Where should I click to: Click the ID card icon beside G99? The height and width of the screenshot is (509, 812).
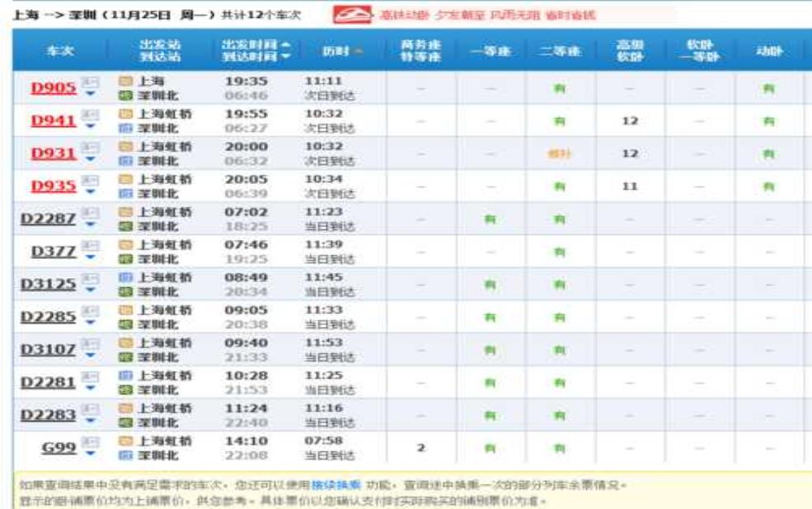(91, 442)
